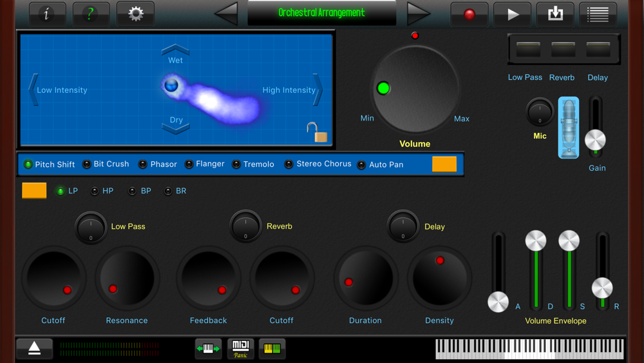Screen dimensions: 644x363
Task: Open settings with the gear icon
Action: (x=135, y=14)
